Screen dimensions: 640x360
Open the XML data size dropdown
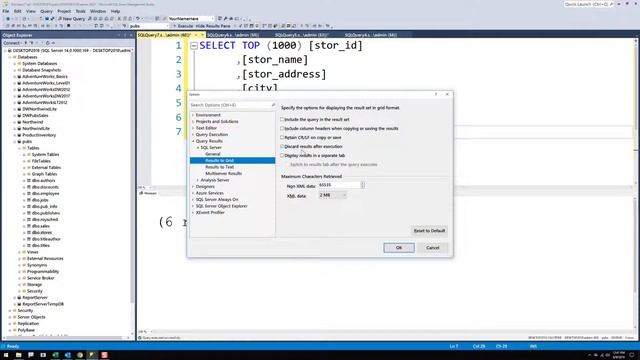click(332, 195)
